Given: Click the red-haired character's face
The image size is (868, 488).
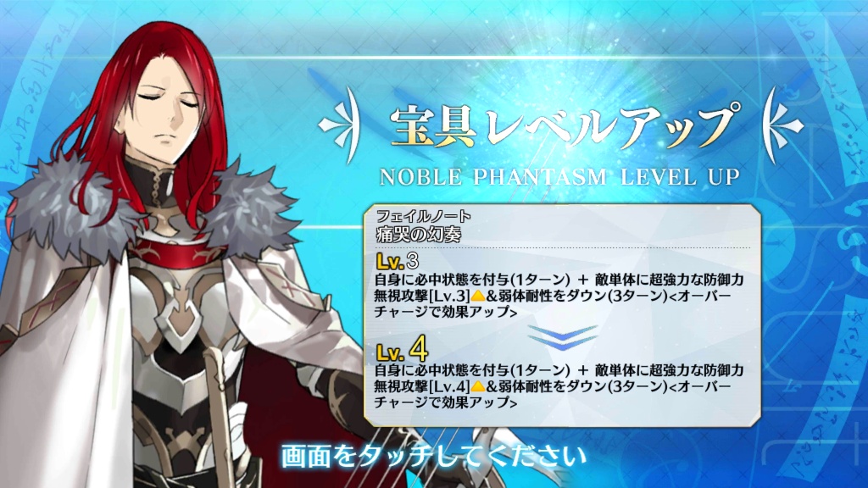Looking at the screenshot, I should 165,111.
